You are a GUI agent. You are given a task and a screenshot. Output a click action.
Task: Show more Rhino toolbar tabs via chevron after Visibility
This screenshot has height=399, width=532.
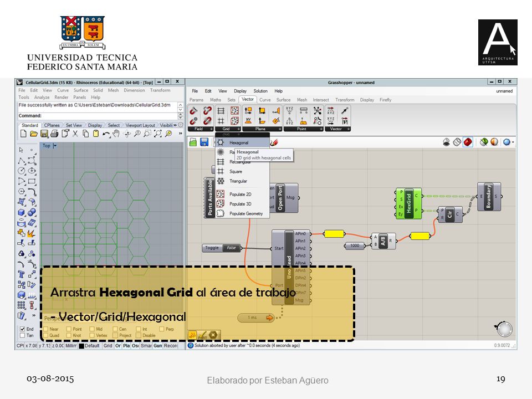175,125
